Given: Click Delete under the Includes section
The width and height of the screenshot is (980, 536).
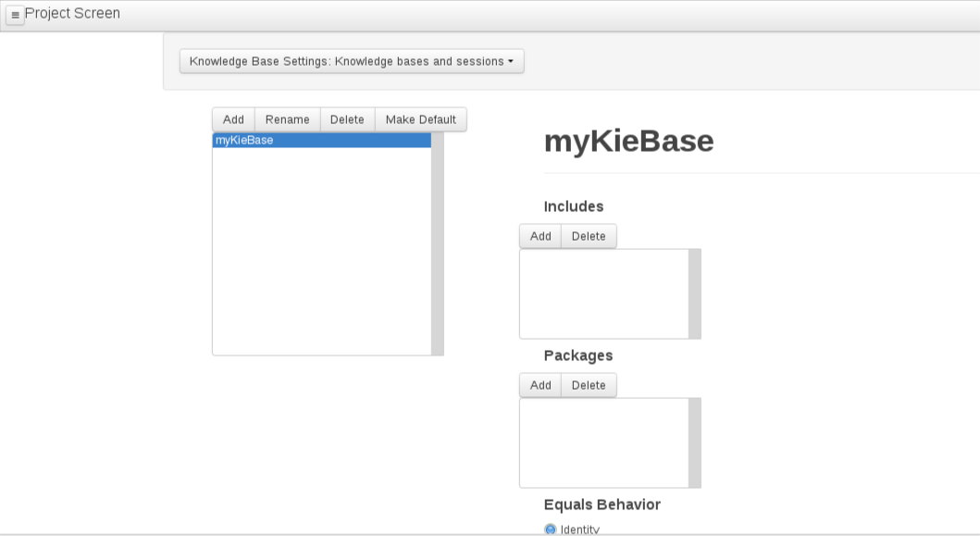Looking at the screenshot, I should pos(589,236).
